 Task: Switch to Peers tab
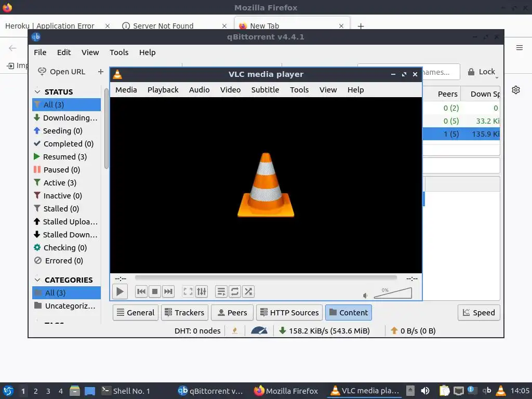click(x=232, y=312)
